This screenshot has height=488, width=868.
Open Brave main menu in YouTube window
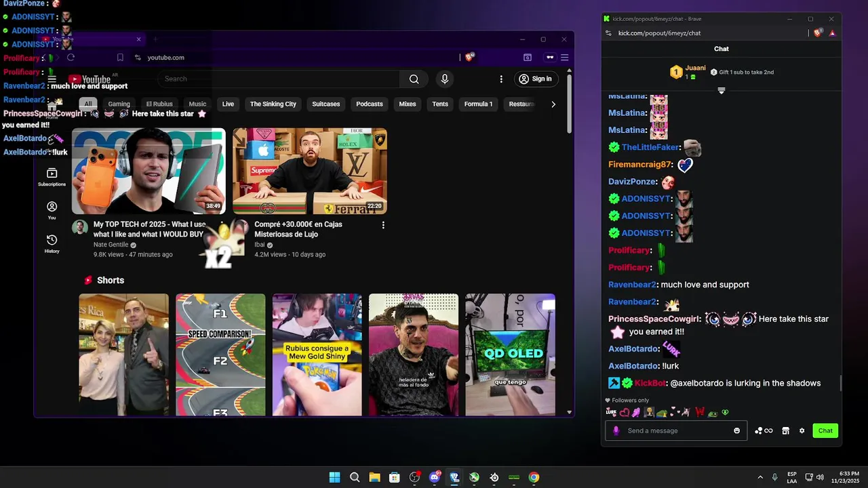point(564,58)
